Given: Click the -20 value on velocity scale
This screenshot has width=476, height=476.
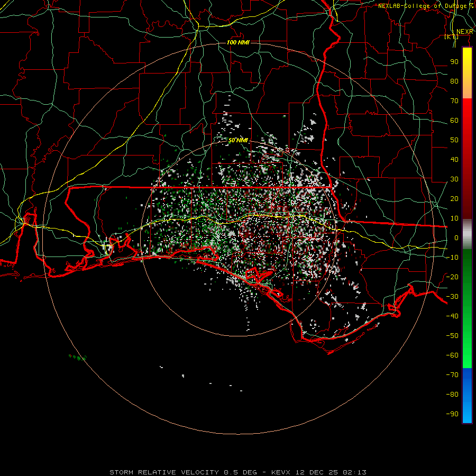Looking at the screenshot, I should 452,277.
